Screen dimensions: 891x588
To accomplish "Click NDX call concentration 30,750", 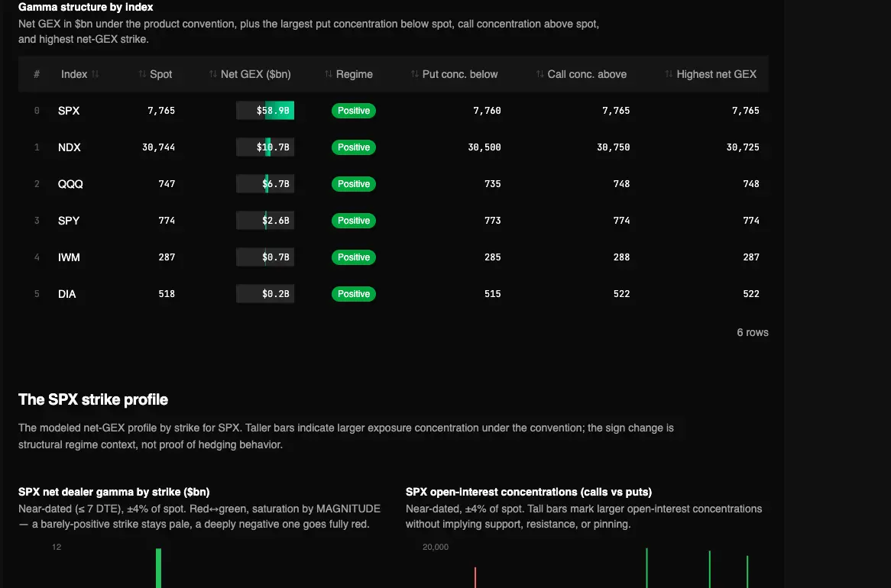I will pyautogui.click(x=613, y=147).
